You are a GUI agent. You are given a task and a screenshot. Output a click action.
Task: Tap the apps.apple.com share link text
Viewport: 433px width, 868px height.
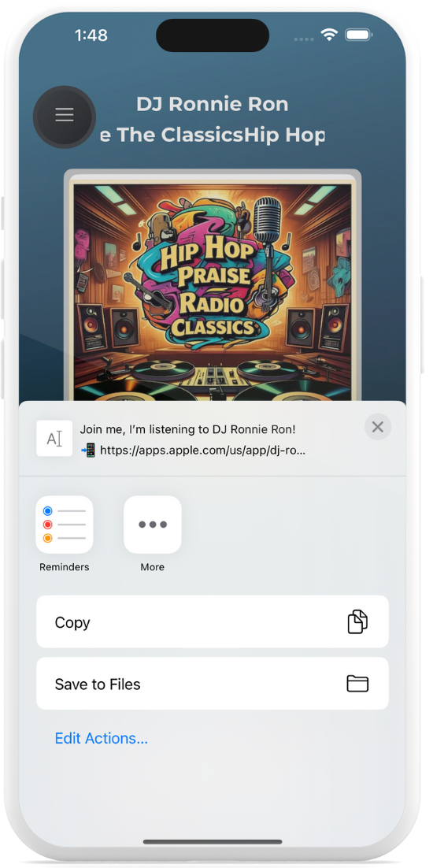[x=202, y=450]
